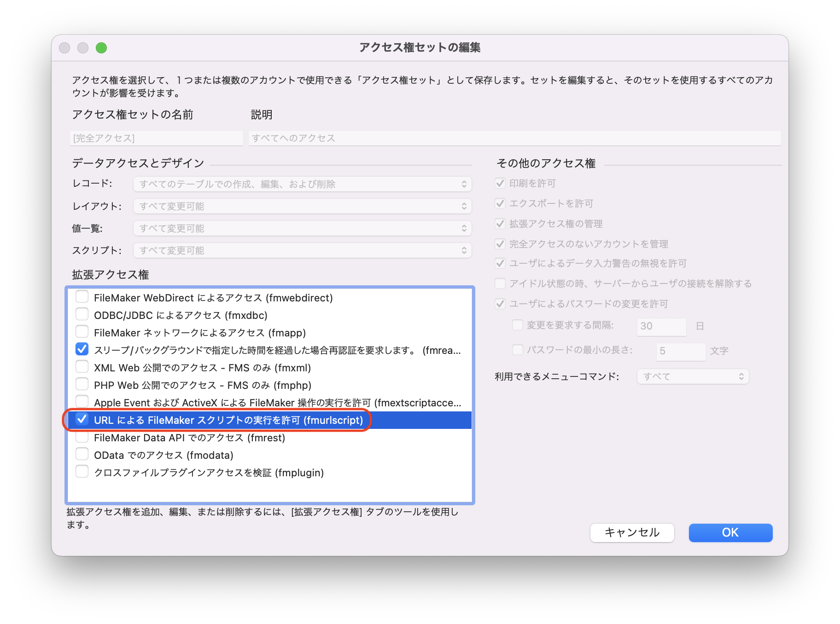This screenshot has width=840, height=624.
Task: Toggle アイドル状態の時 disconnect checkbox
Action: tap(500, 283)
